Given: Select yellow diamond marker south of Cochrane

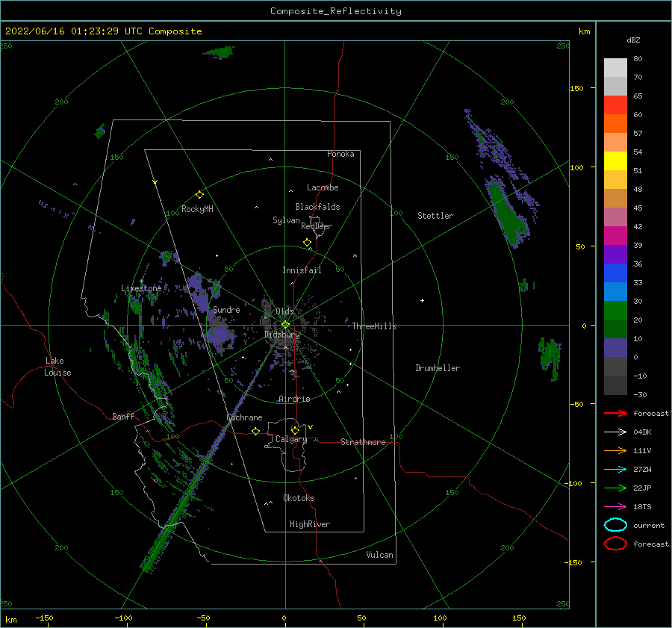Looking at the screenshot, I should click(256, 431).
